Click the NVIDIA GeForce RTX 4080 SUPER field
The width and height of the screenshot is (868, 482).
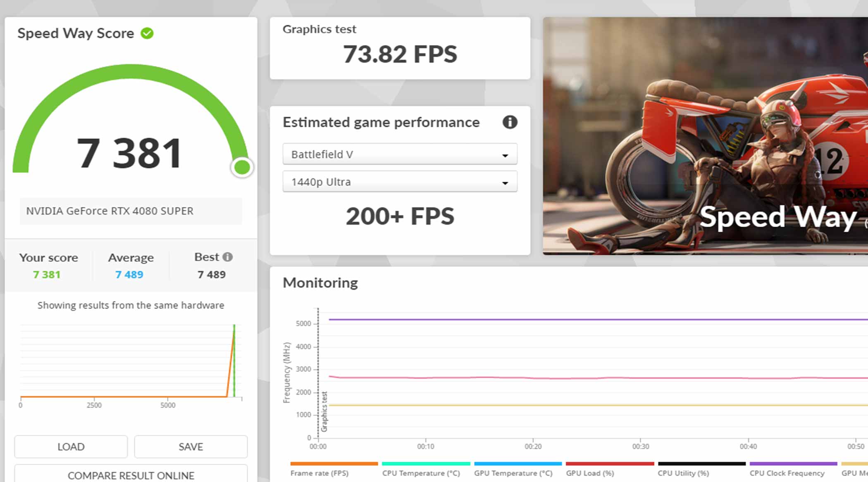[x=131, y=211]
